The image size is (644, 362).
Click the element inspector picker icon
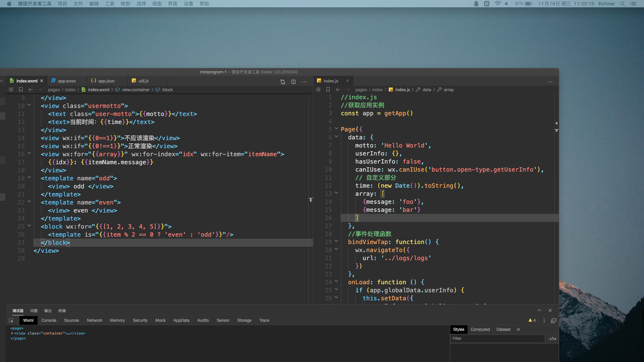[x=11, y=321]
